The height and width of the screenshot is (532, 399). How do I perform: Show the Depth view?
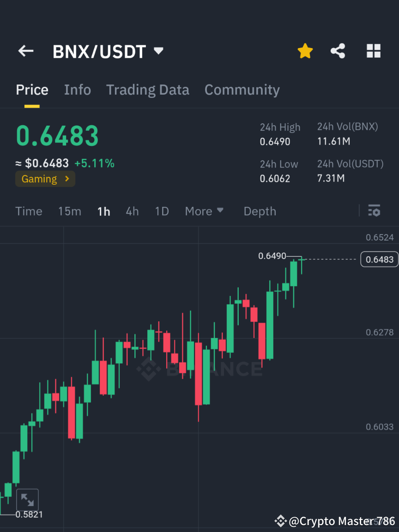[260, 211]
